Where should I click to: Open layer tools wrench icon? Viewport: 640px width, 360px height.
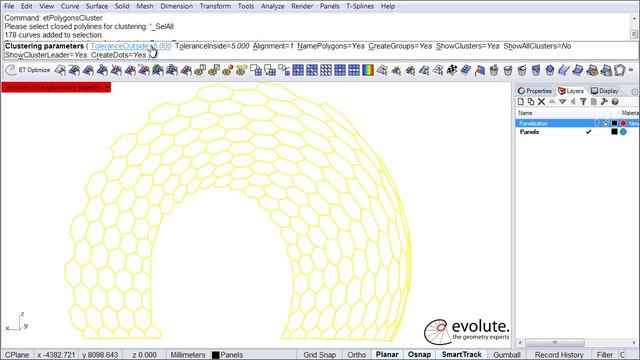[604, 102]
